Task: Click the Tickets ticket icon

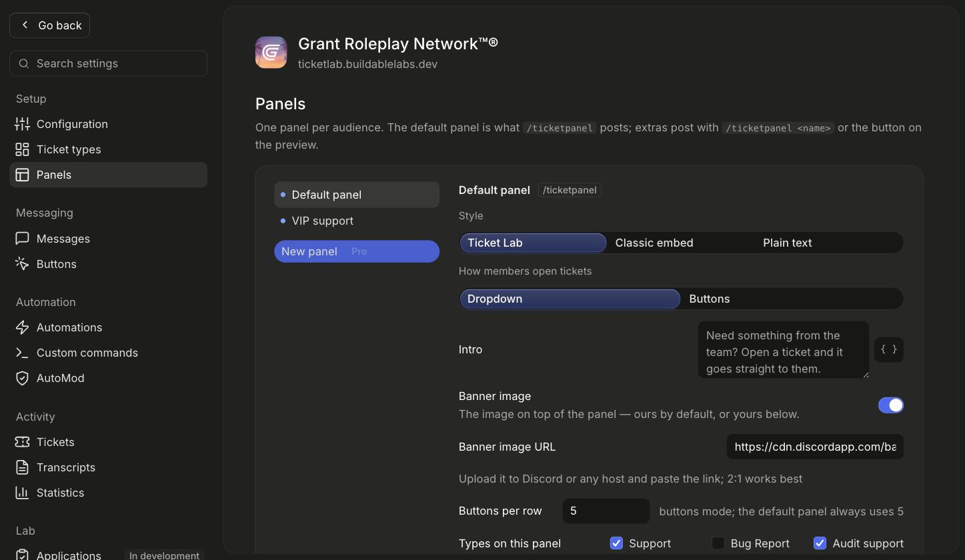Action: [22, 442]
